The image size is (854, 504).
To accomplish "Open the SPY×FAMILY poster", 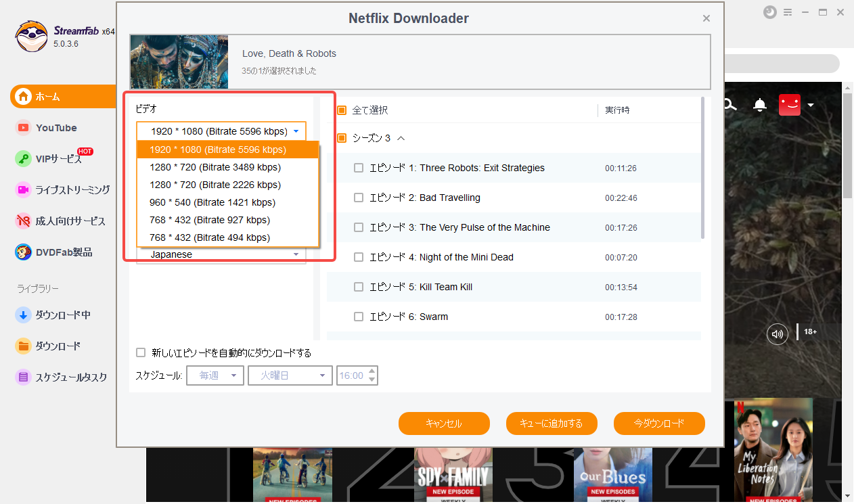I will (453, 475).
